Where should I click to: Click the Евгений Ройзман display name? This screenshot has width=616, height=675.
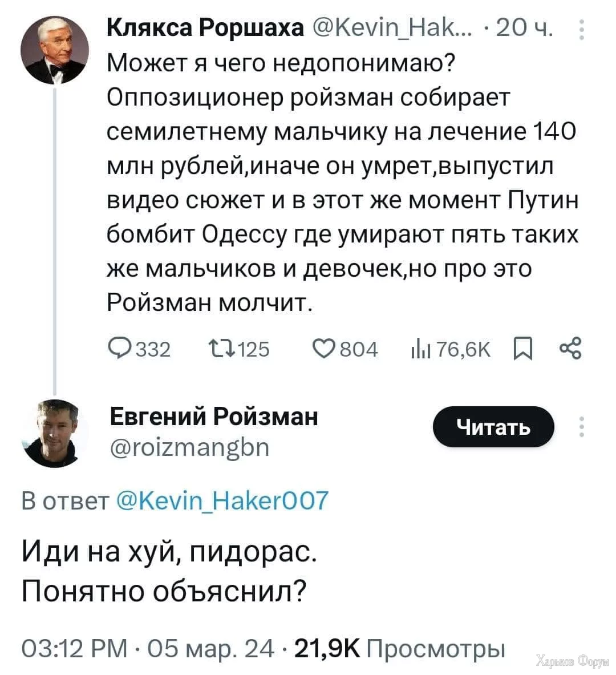click(213, 417)
